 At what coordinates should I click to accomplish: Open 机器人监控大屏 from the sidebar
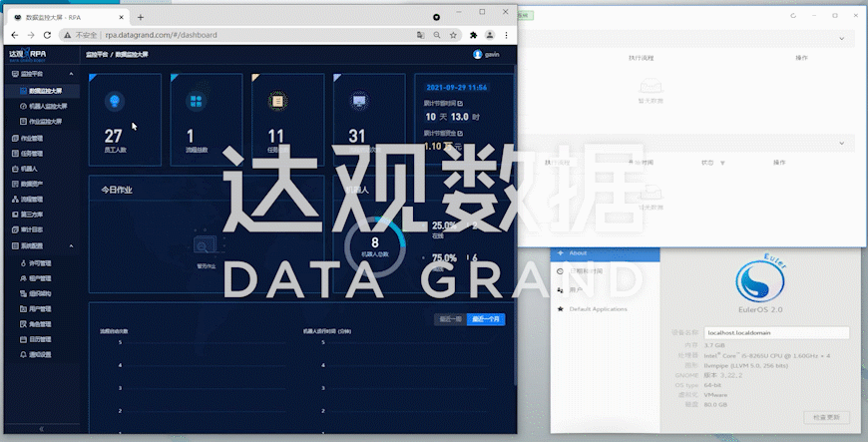point(42,106)
